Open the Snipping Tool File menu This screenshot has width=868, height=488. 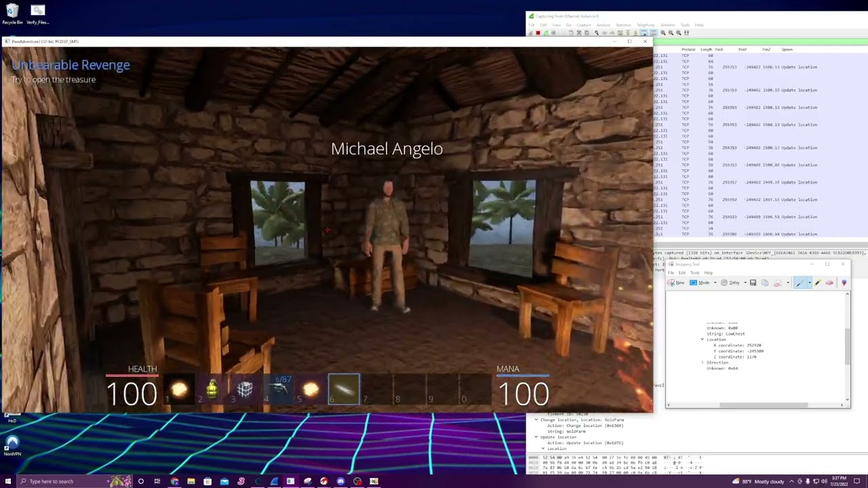(x=671, y=272)
